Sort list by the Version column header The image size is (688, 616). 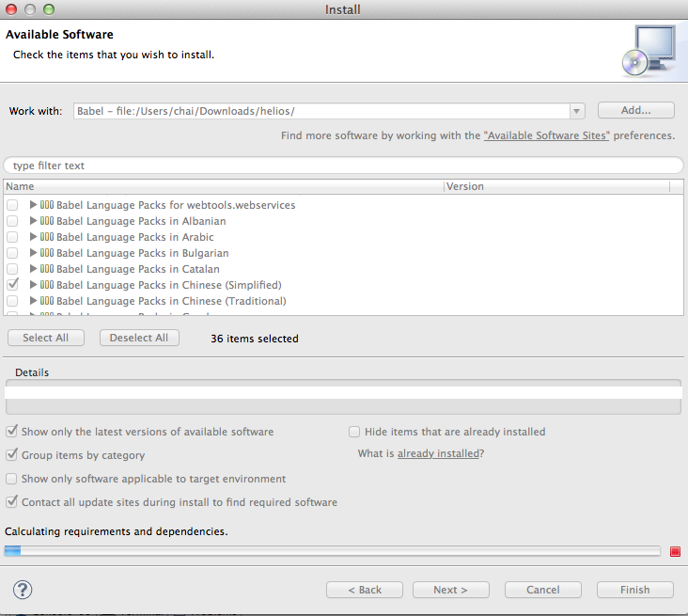click(555, 186)
